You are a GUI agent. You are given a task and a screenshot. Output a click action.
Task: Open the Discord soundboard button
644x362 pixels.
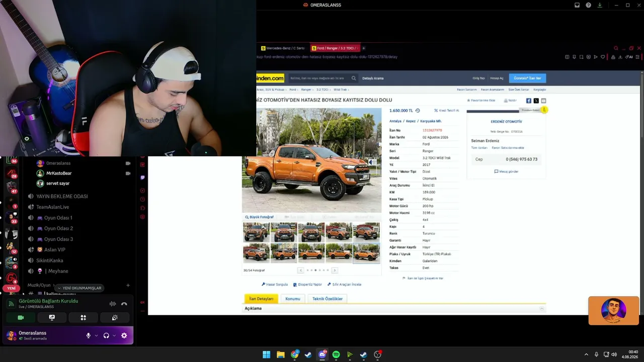pyautogui.click(x=115, y=318)
